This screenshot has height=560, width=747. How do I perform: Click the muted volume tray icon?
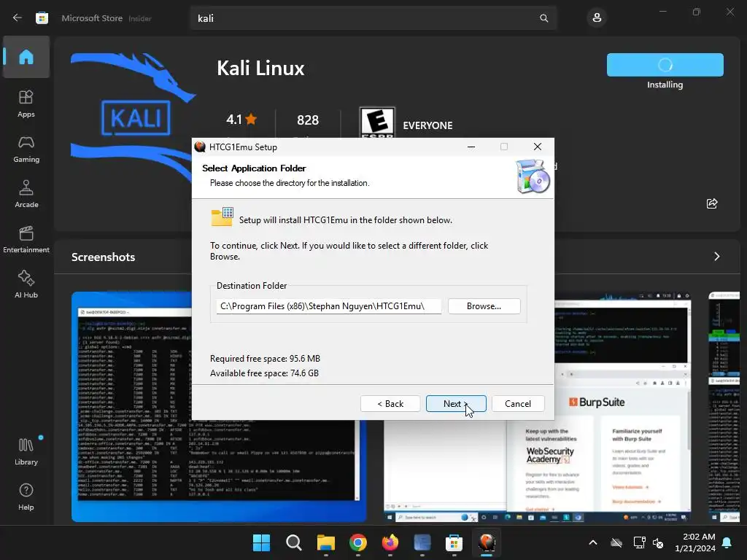click(658, 542)
